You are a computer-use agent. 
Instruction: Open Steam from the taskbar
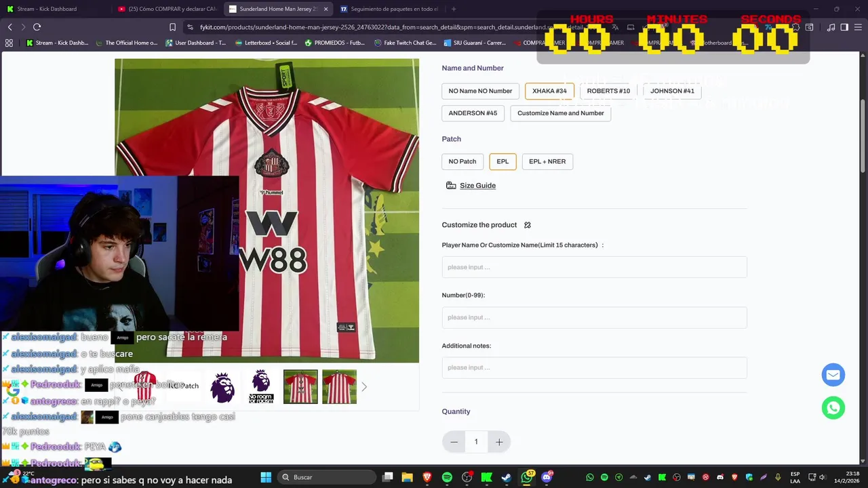(x=507, y=477)
